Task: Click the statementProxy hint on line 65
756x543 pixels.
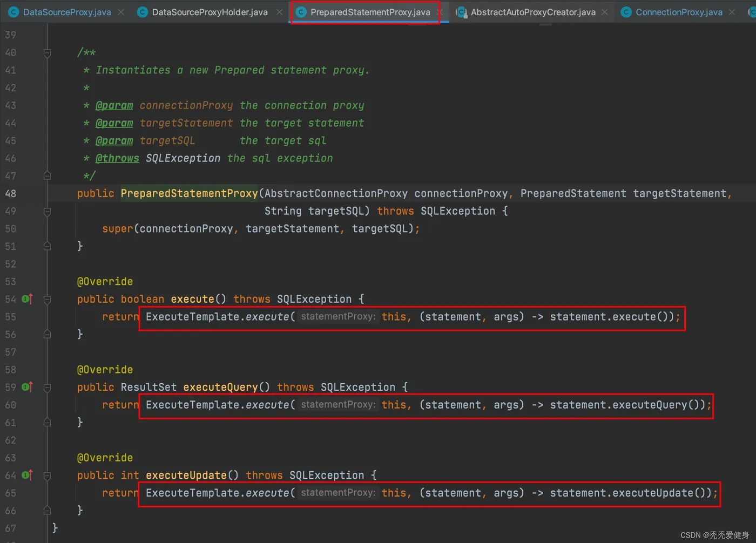Action: click(x=337, y=493)
